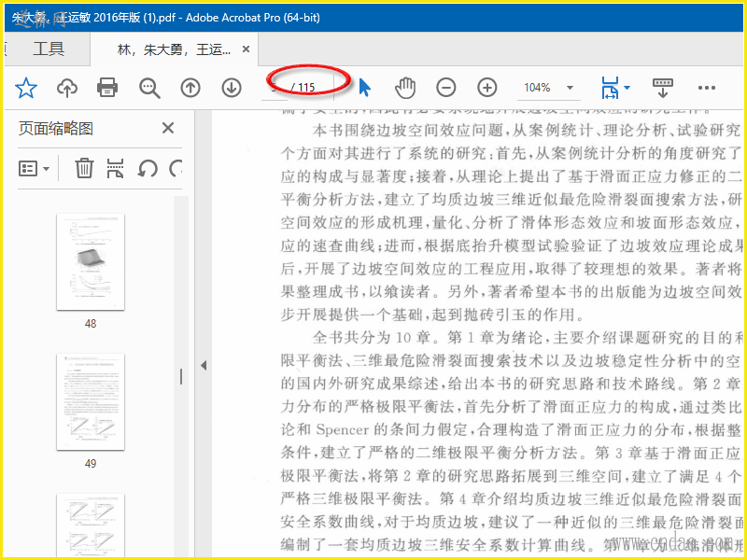Click page label 49
The width and height of the screenshot is (747, 560).
pyautogui.click(x=91, y=463)
